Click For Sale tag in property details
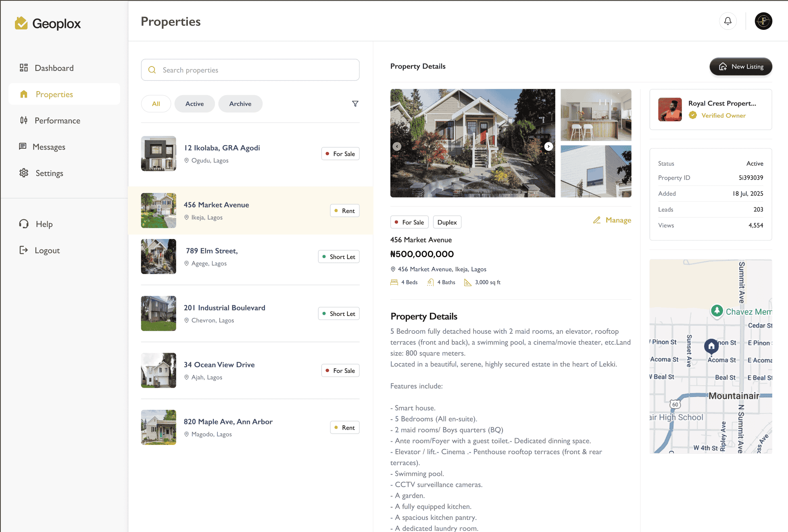The height and width of the screenshot is (532, 788). click(409, 222)
